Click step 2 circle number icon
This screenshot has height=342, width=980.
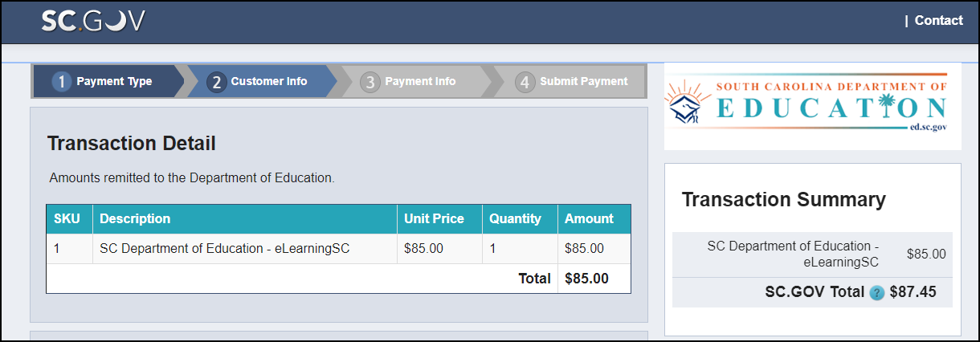coord(216,82)
